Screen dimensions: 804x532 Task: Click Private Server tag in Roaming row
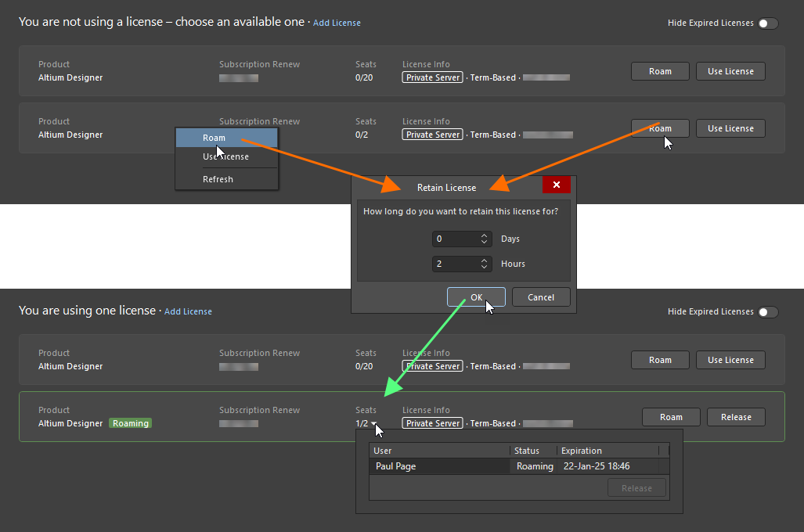coord(433,423)
